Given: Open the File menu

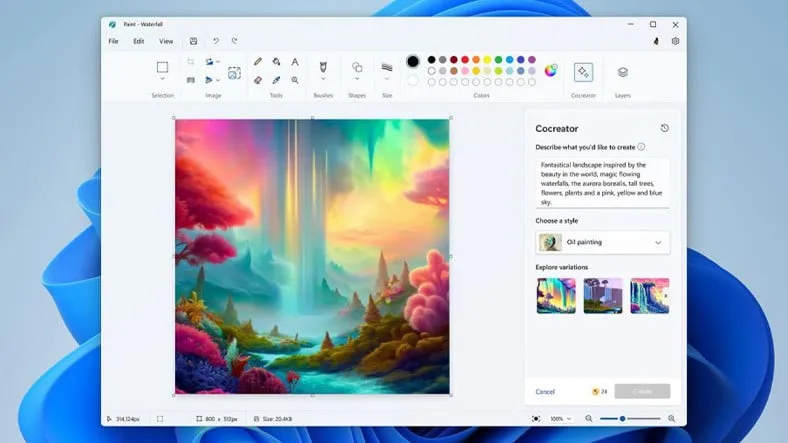Looking at the screenshot, I should coord(113,41).
